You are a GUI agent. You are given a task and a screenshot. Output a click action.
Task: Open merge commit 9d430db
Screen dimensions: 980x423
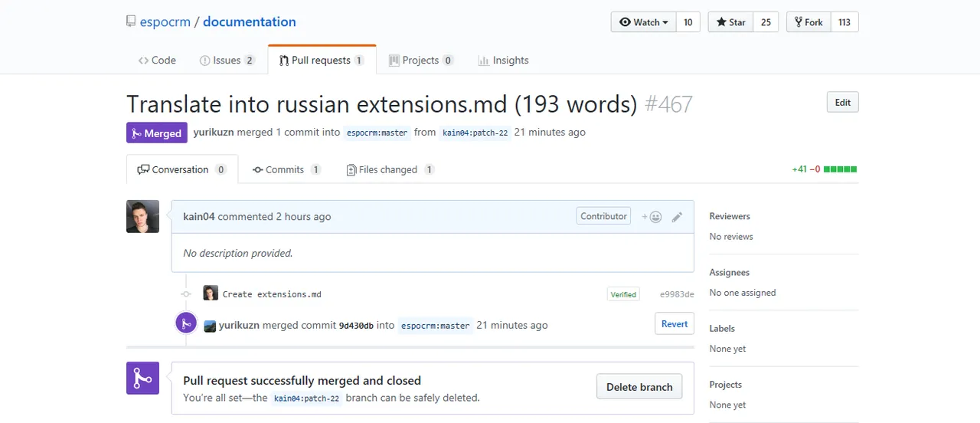click(x=356, y=326)
